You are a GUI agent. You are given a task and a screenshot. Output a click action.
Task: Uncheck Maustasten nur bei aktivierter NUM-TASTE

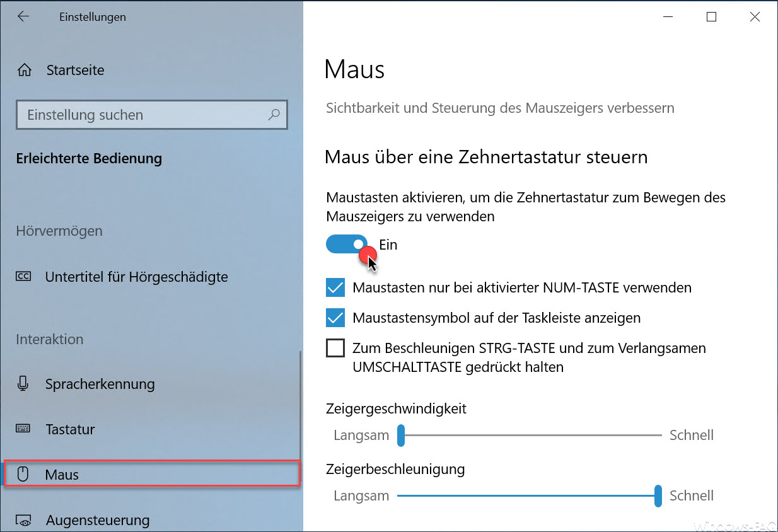click(335, 287)
